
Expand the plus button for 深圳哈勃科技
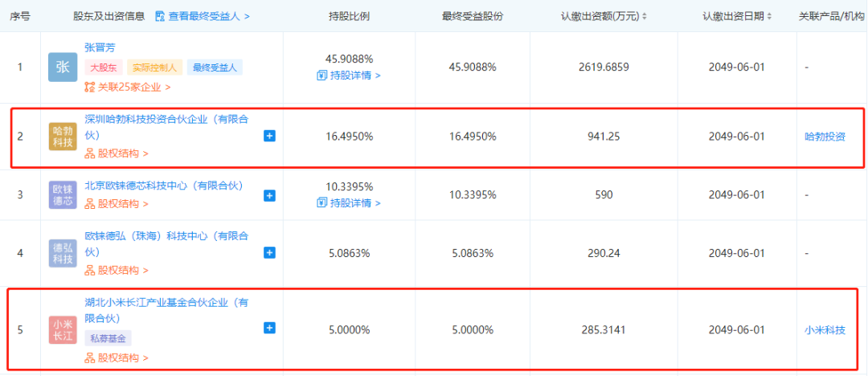point(269,137)
